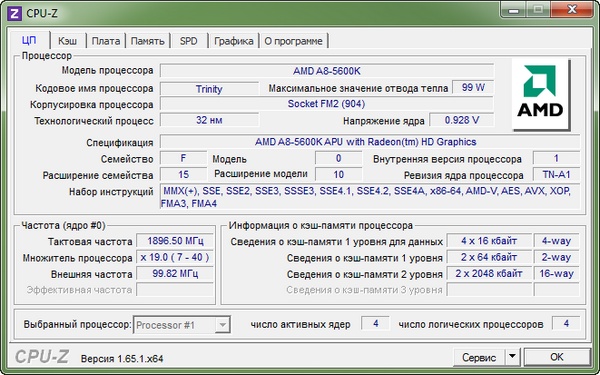Viewport: 600px width, 375px height.
Task: Click the Набор инструкций label
Action: click(111, 192)
